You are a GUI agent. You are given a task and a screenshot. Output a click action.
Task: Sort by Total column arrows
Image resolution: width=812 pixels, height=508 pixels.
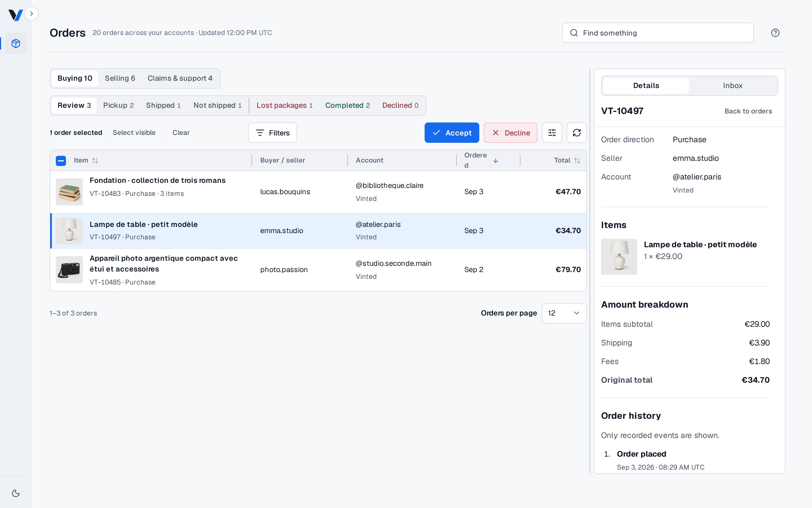(577, 161)
